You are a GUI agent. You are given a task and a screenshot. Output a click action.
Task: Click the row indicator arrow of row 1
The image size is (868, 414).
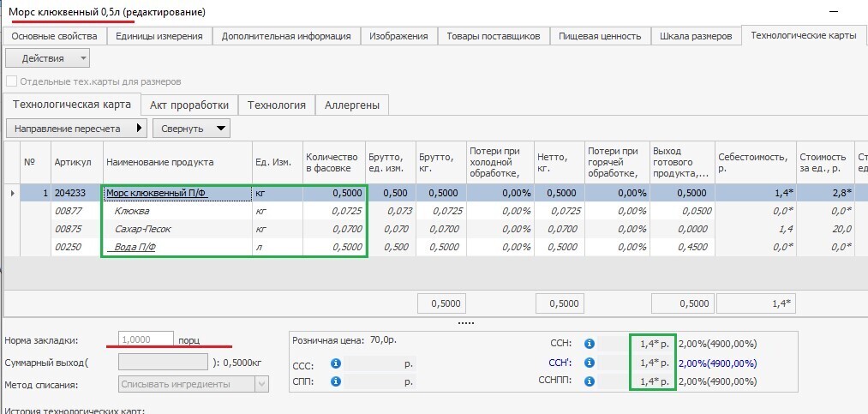tap(12, 194)
